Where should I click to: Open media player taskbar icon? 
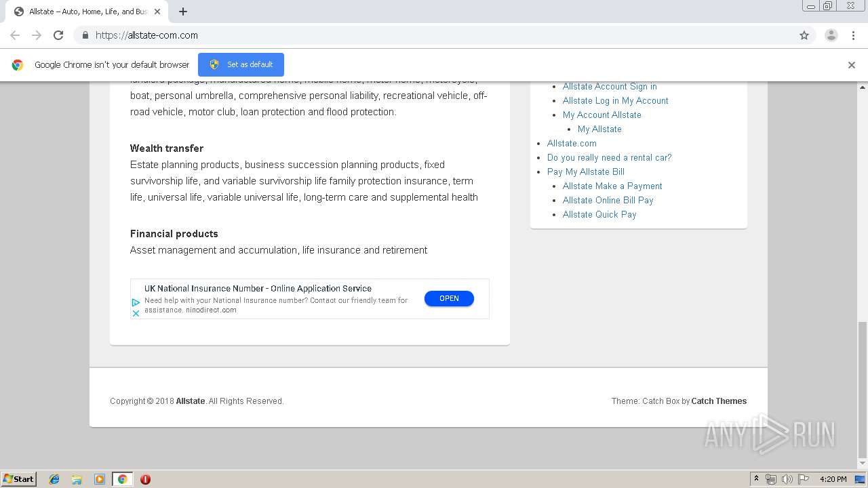point(100,479)
